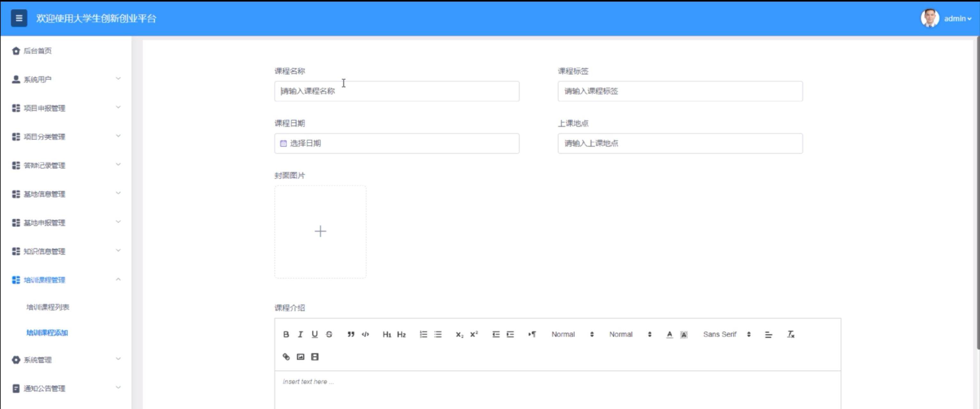Screen dimensions: 980x409
Task: Upload cover image with plus box
Action: [x=320, y=232]
